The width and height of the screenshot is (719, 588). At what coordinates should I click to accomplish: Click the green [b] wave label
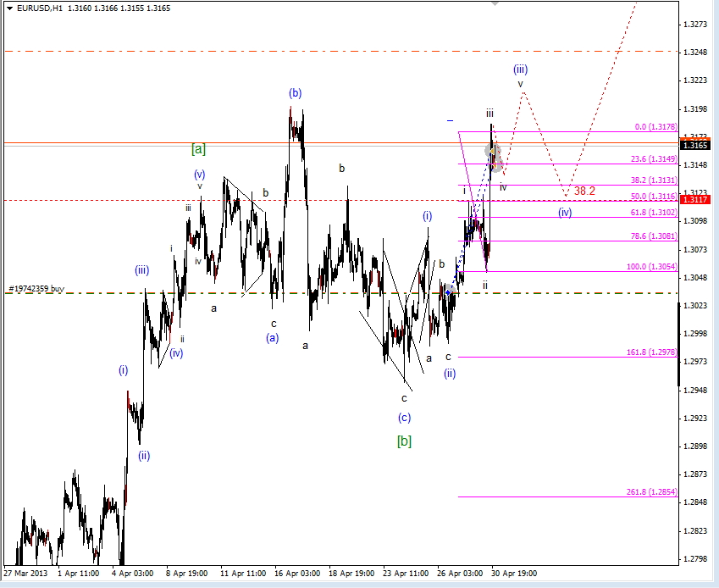(x=404, y=441)
